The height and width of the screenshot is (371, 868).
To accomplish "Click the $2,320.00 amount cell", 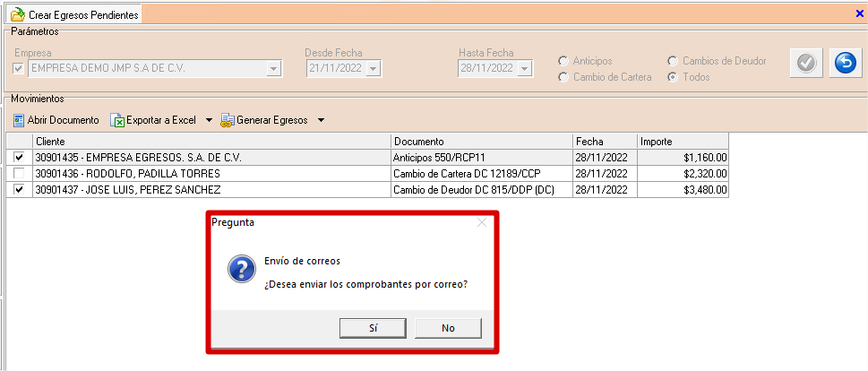I will coord(683,173).
